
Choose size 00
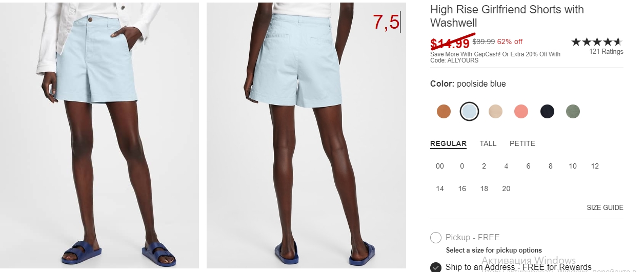(440, 166)
